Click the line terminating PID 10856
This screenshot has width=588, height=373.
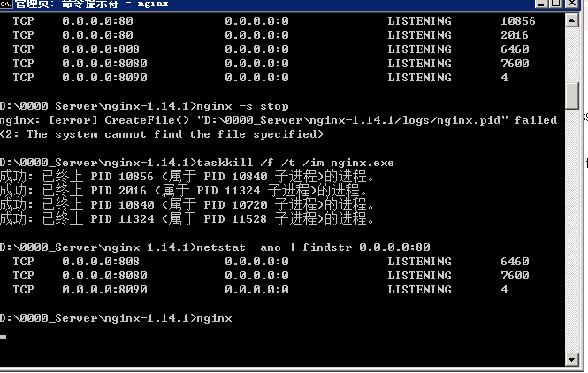(x=187, y=177)
